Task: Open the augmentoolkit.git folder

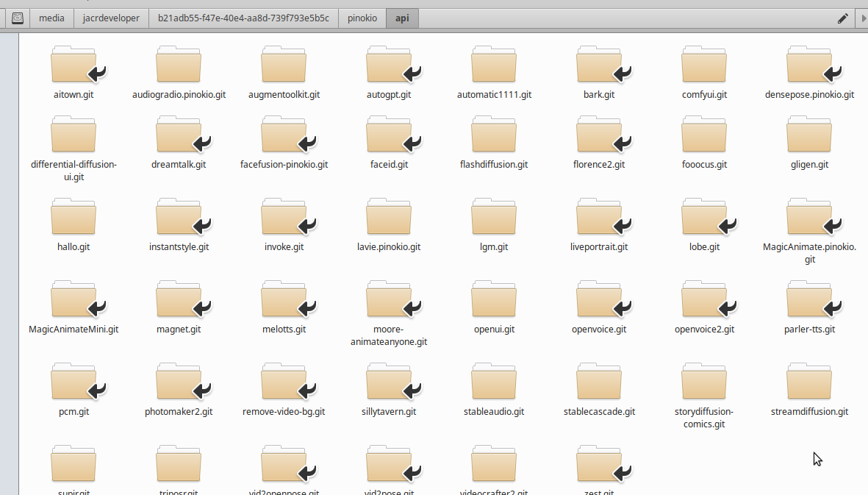Action: 284,65
